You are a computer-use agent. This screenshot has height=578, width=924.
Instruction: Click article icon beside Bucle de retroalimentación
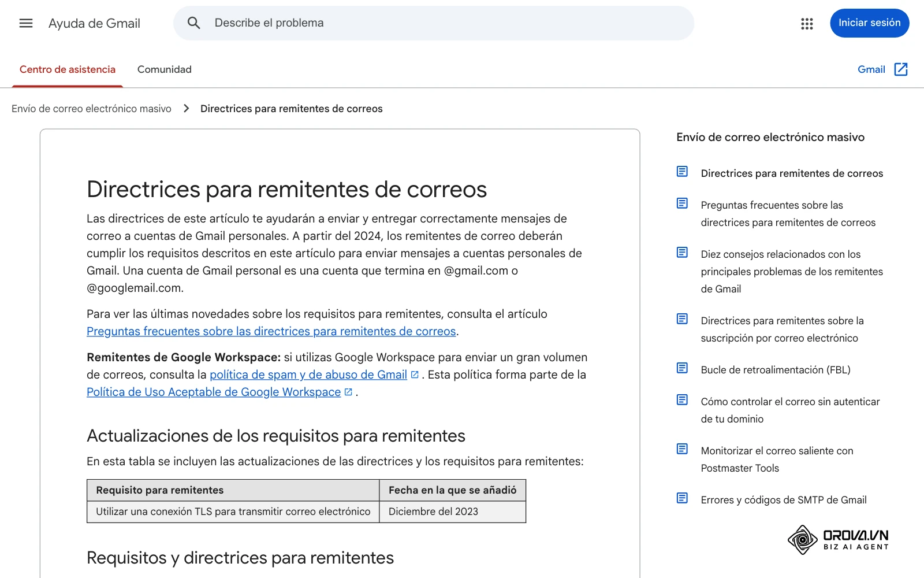[x=682, y=368]
